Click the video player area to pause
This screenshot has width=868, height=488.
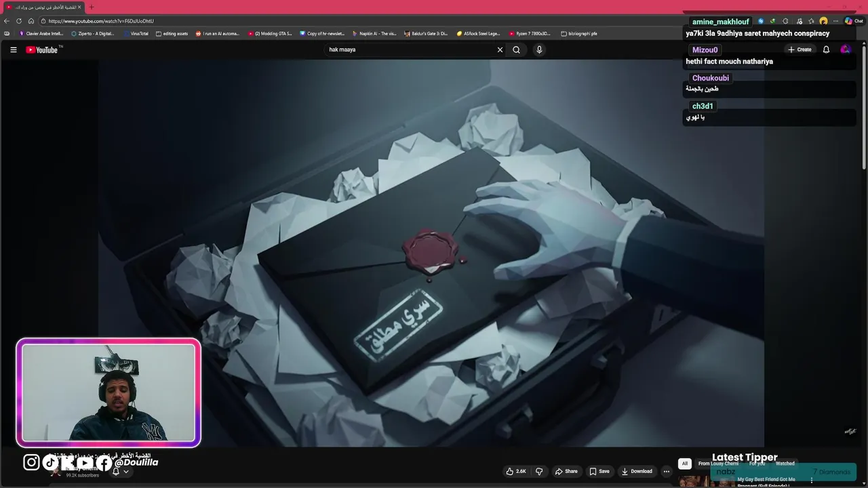(431, 253)
